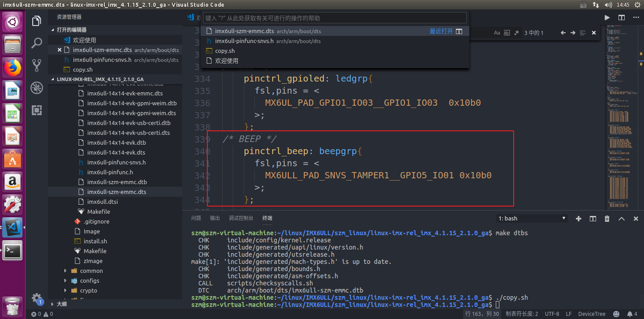Open the editor More Actions ellipsis
The image size is (644, 319).
636,17
